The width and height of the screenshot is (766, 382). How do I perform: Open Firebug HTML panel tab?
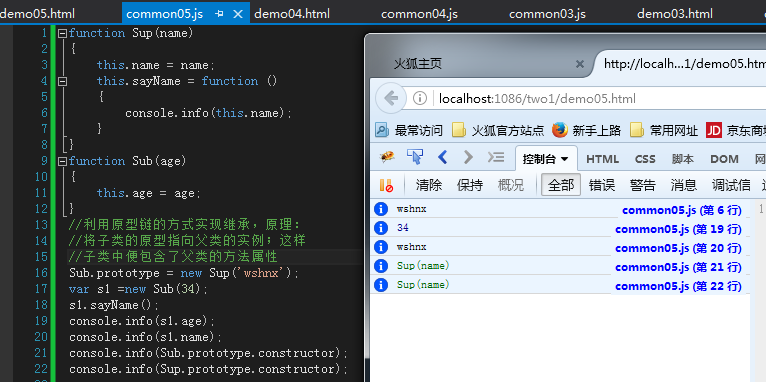pos(602,159)
